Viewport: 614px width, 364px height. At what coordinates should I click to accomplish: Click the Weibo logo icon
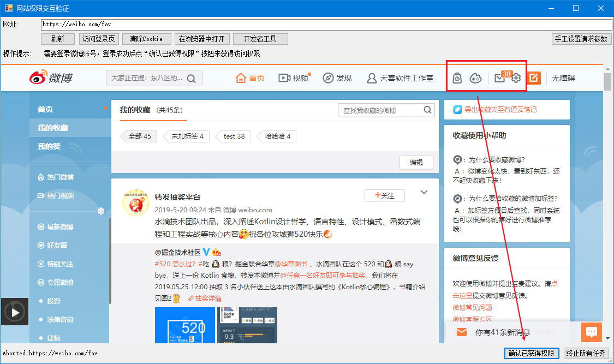coord(39,78)
